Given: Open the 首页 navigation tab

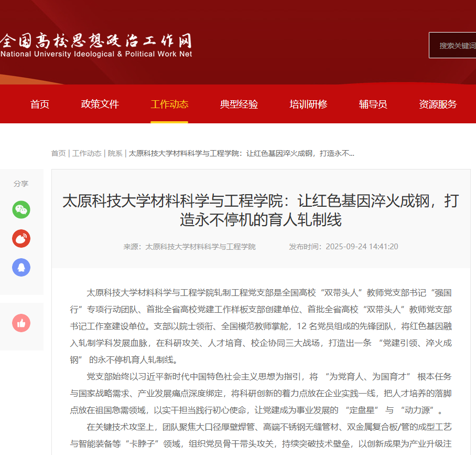Looking at the screenshot, I should [40, 104].
